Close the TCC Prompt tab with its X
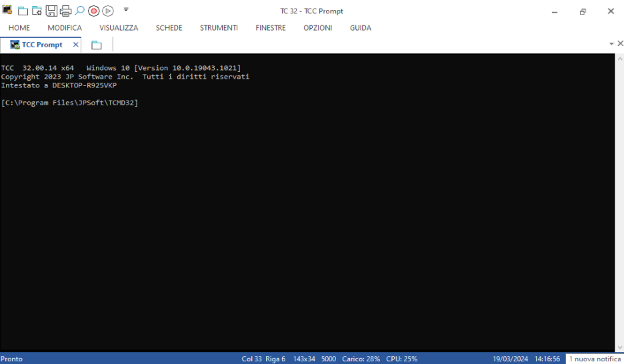This screenshot has width=624, height=364. pyautogui.click(x=75, y=45)
